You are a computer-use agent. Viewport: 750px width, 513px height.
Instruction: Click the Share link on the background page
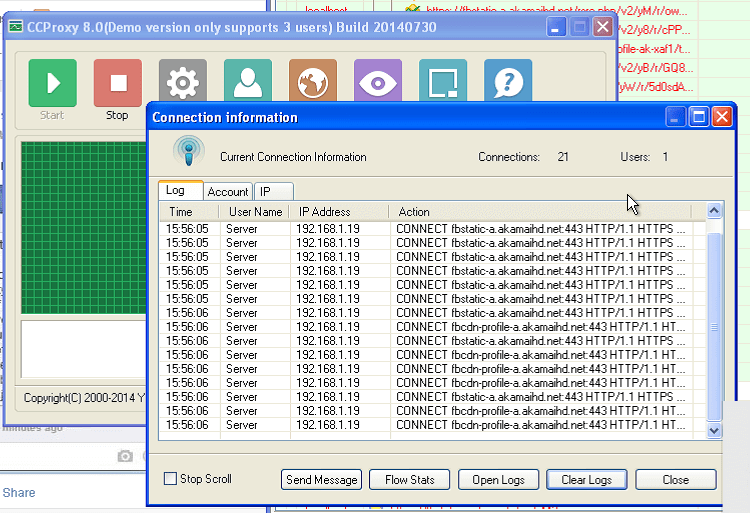(19, 492)
